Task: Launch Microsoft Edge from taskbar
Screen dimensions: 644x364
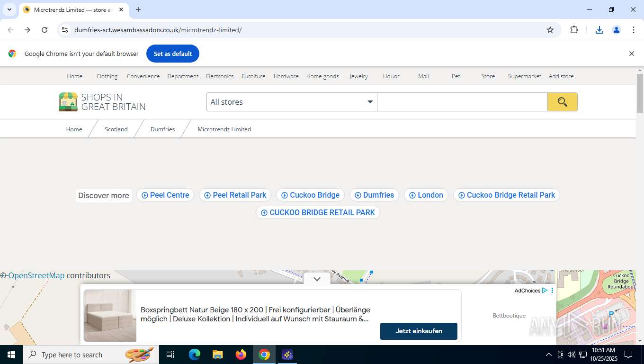Action: point(194,355)
